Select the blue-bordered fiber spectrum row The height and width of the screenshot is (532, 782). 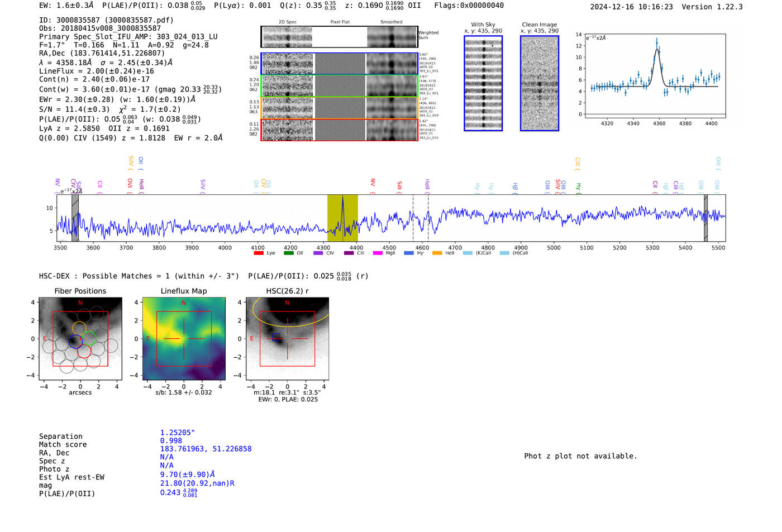coord(339,64)
